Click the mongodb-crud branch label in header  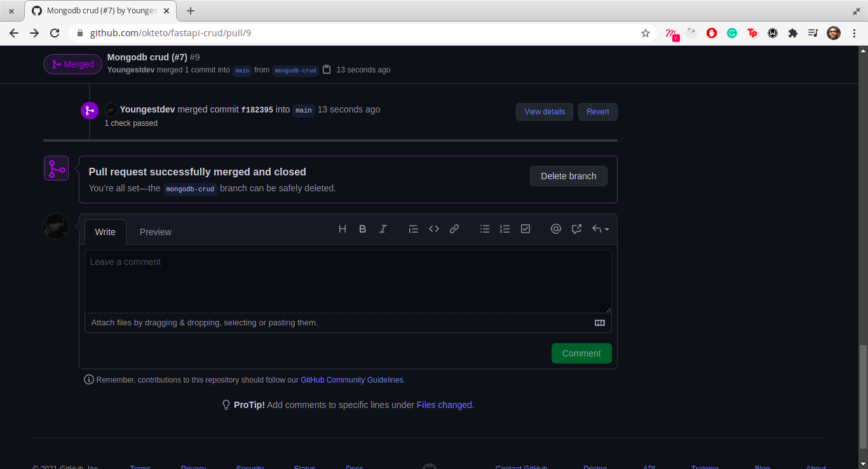295,71
